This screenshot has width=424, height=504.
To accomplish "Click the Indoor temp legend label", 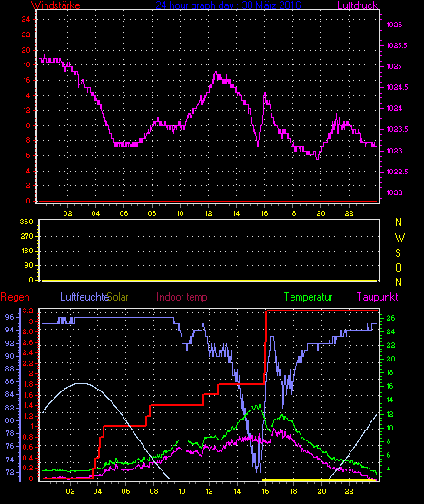I will point(182,297).
